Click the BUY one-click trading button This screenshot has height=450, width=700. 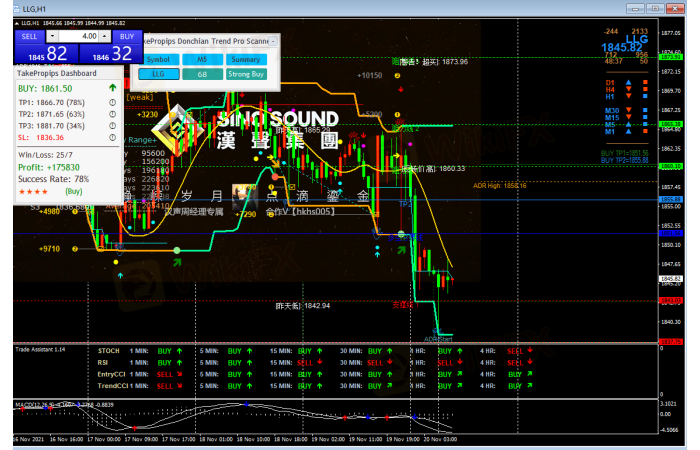pos(126,36)
